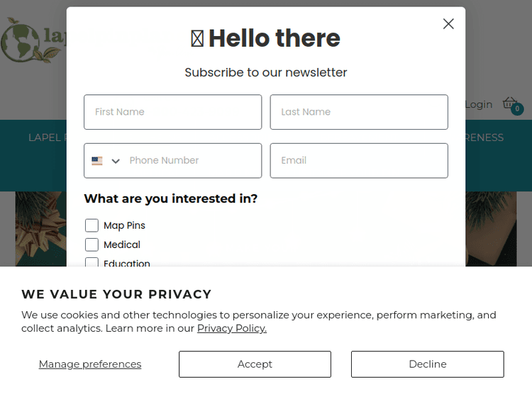Close the newsletter popup with the X

448,24
